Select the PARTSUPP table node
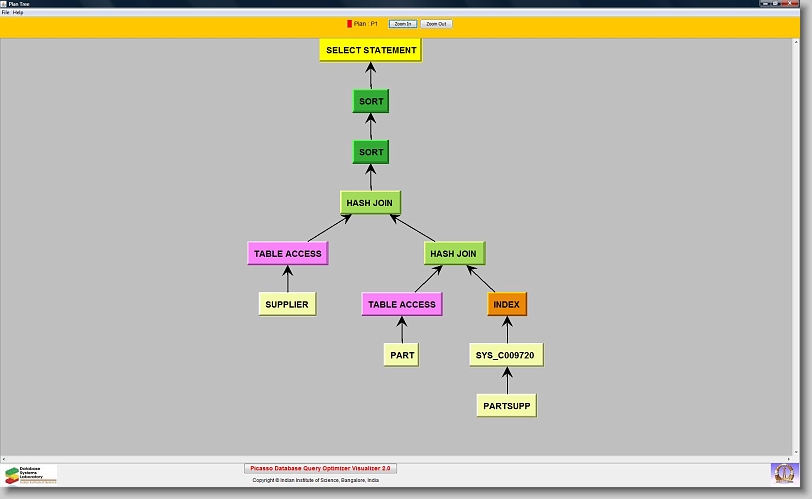Image resolution: width=812 pixels, height=499 pixels. 506,406
